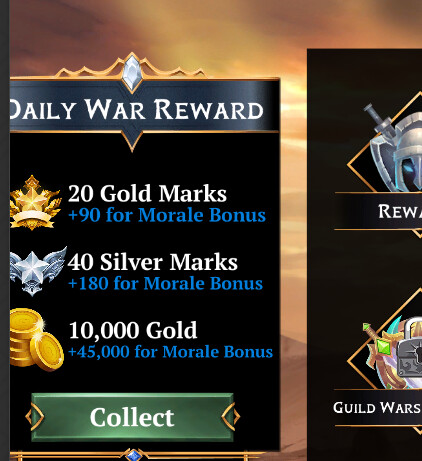
Task: Click +45,000 for Morale Bonus text
Action: (170, 352)
